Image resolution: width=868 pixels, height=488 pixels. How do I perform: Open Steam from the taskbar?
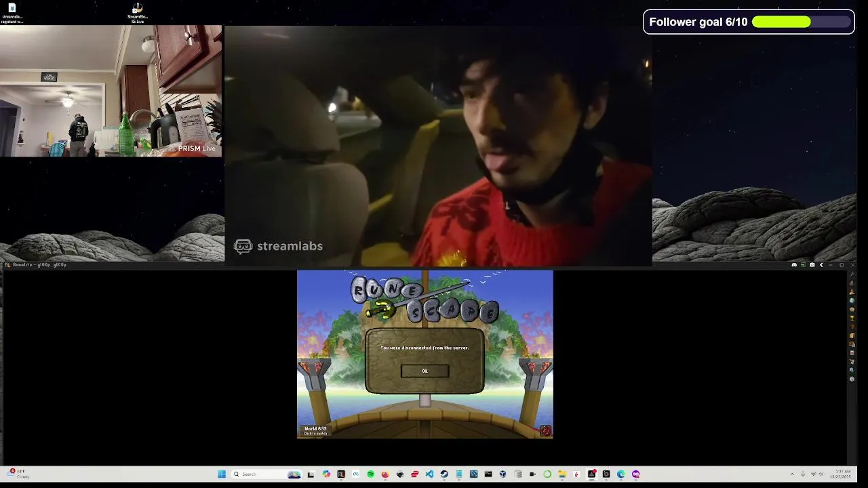click(444, 474)
